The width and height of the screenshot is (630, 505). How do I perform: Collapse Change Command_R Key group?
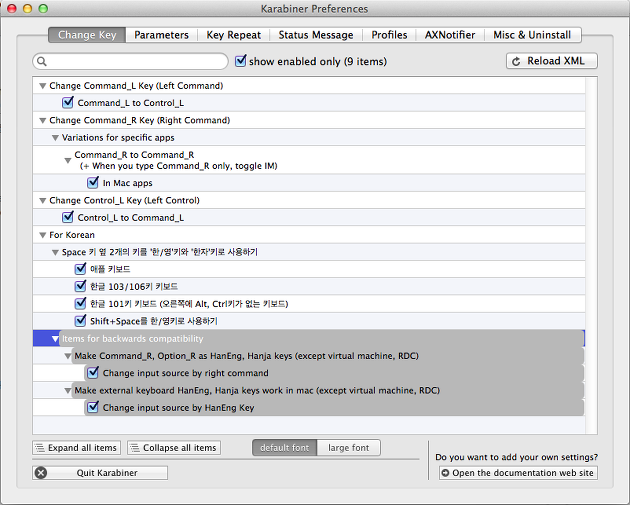(x=43, y=121)
